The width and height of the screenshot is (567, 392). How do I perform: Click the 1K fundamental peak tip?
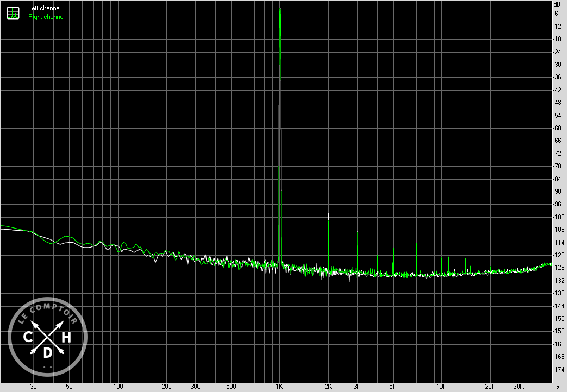point(279,9)
